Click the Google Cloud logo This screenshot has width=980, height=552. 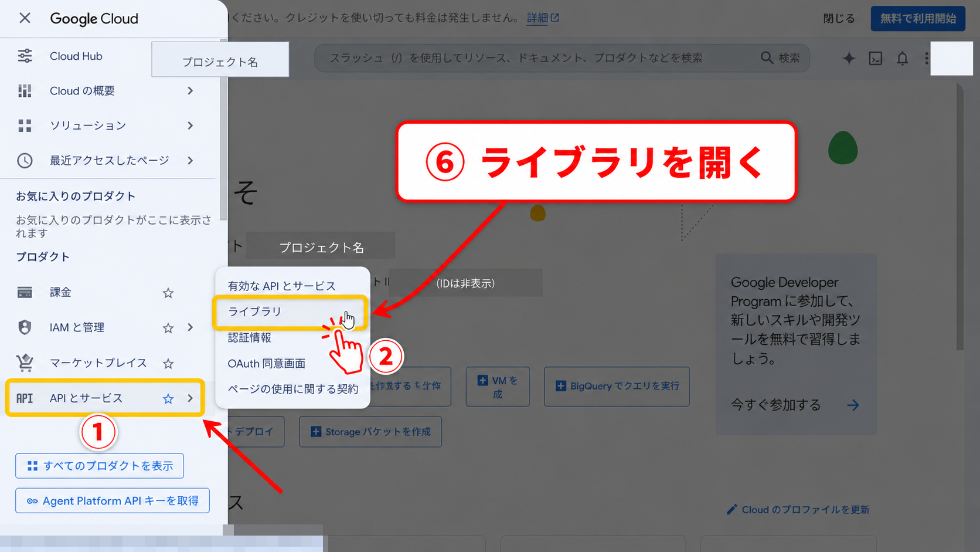pos(94,18)
